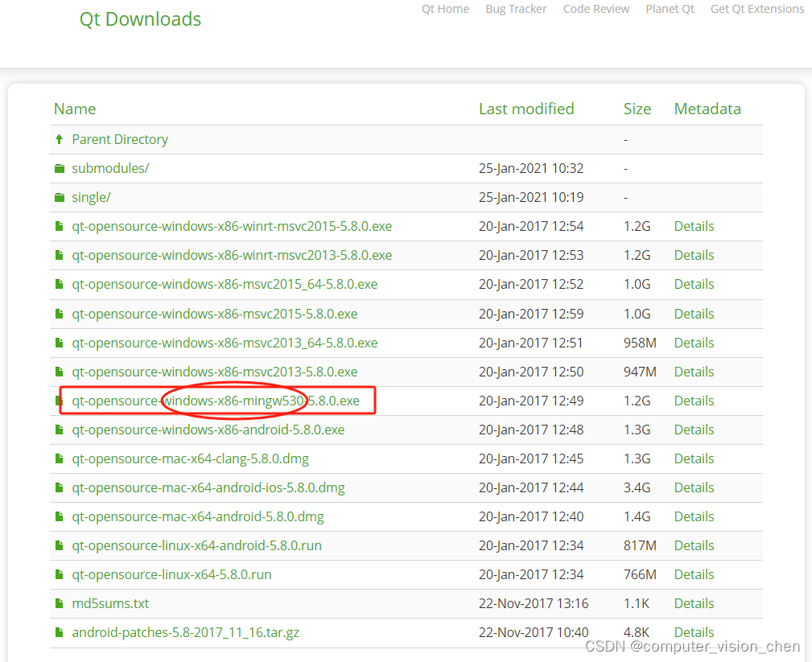The height and width of the screenshot is (662, 812).
Task: Download qt-opensource-windows-x86-mingw530-5.8.0.exe
Action: (x=215, y=400)
